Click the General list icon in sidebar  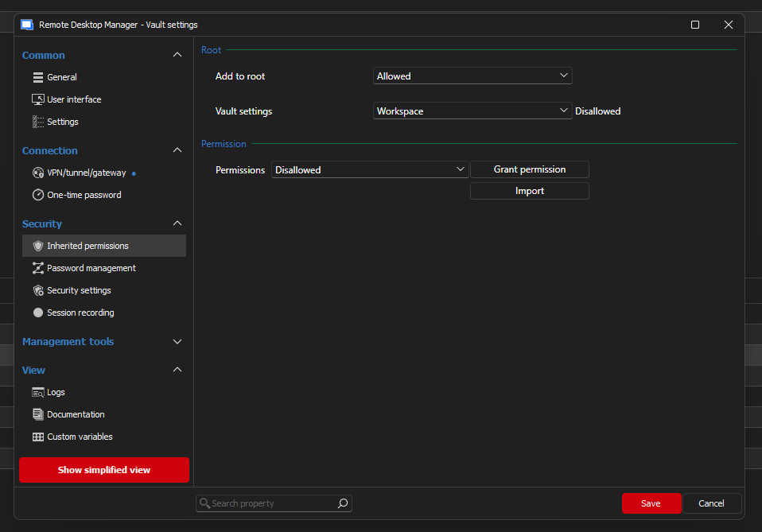[x=38, y=77]
